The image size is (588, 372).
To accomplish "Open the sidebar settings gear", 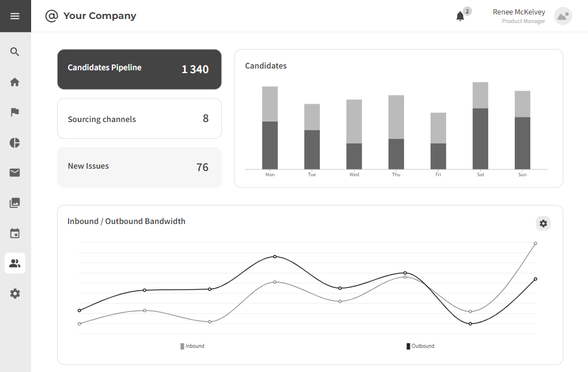I will 14,294.
